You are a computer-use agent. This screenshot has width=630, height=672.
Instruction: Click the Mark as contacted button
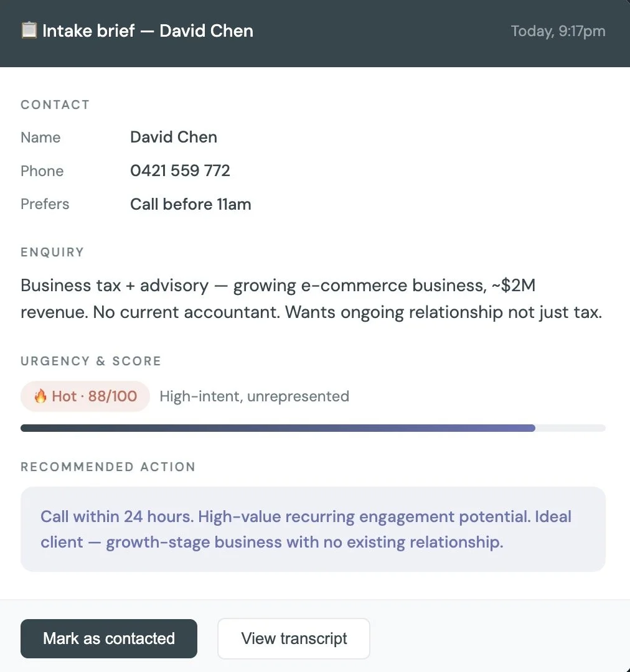coord(109,638)
